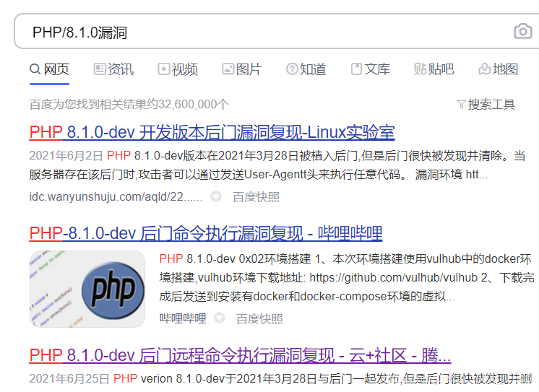Click the picture icon beside 图片
Image resolution: width=539 pixels, height=392 pixels.
(x=228, y=69)
